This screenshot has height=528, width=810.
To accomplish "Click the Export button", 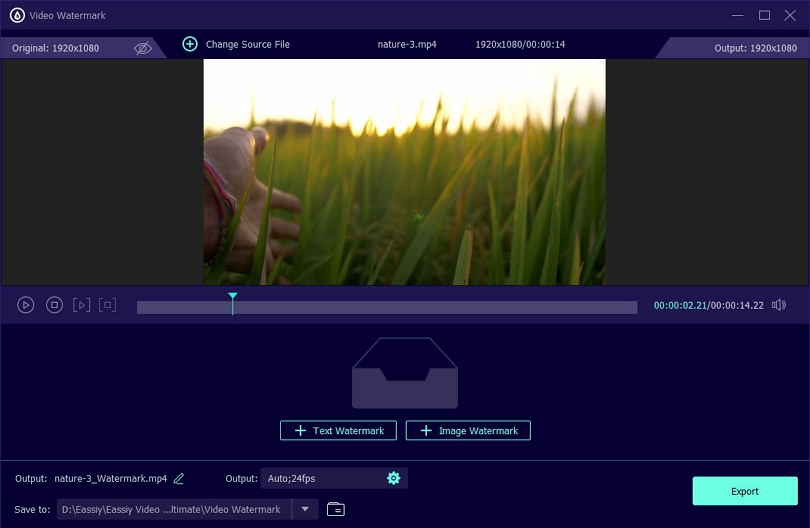I will click(745, 491).
